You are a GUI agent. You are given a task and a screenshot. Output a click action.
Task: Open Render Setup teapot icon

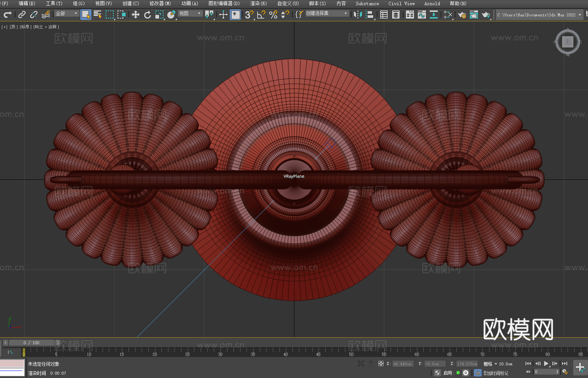[x=462, y=15]
